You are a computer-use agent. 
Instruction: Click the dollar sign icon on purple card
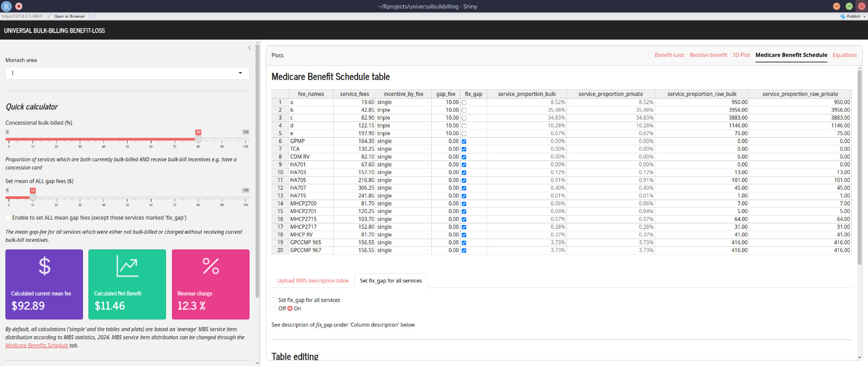pyautogui.click(x=44, y=266)
